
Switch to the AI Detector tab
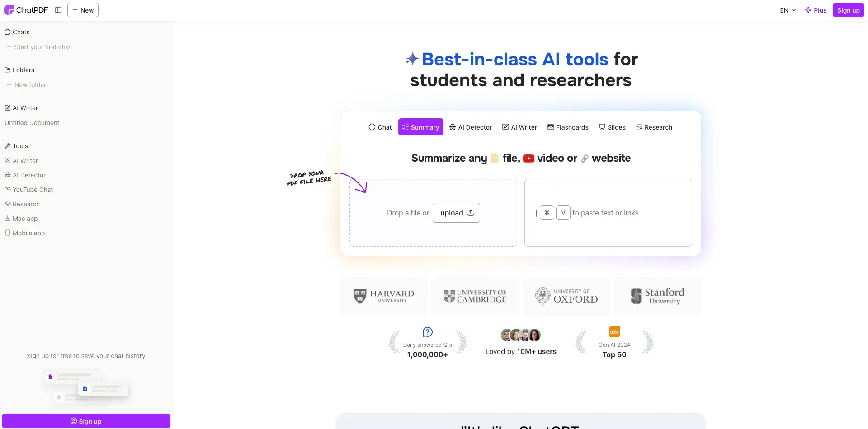tap(471, 127)
